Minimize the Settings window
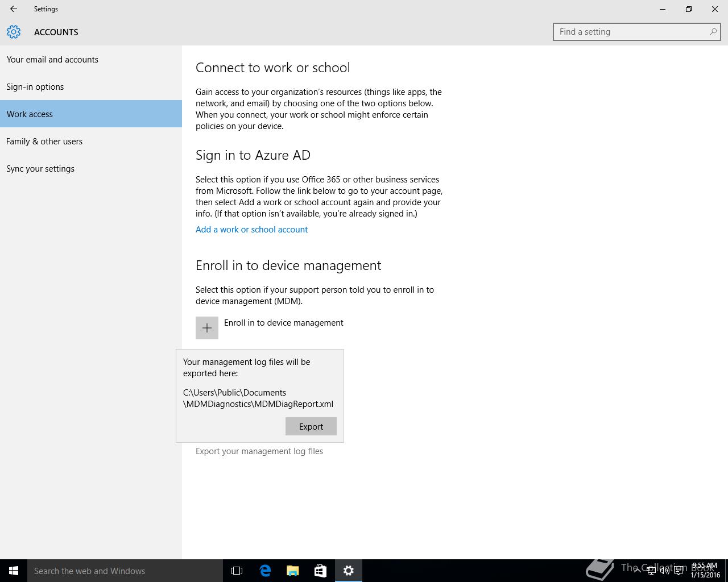The image size is (728, 582). click(x=663, y=9)
